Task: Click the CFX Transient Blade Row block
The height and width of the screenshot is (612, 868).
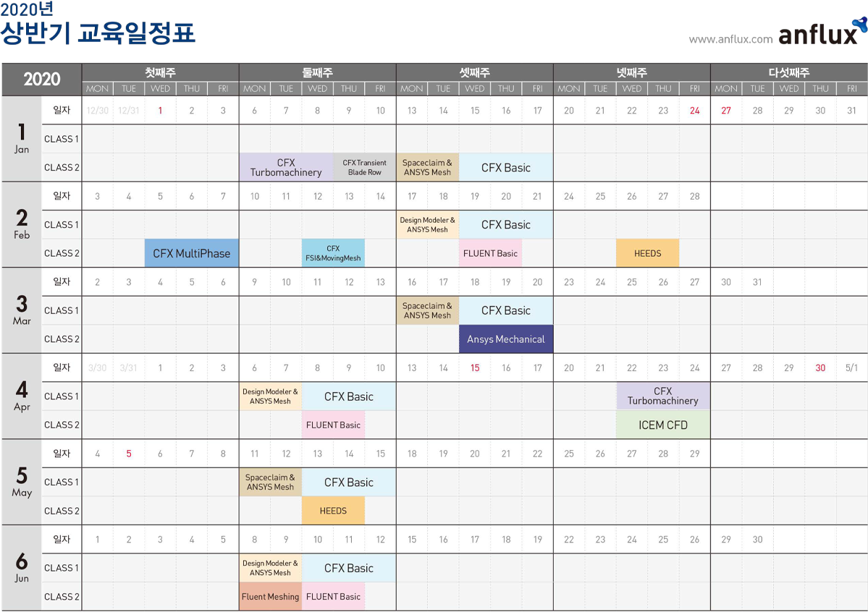Action: click(365, 167)
